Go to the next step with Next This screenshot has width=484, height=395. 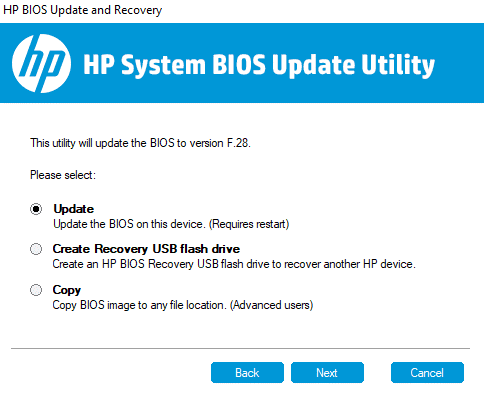tap(327, 372)
